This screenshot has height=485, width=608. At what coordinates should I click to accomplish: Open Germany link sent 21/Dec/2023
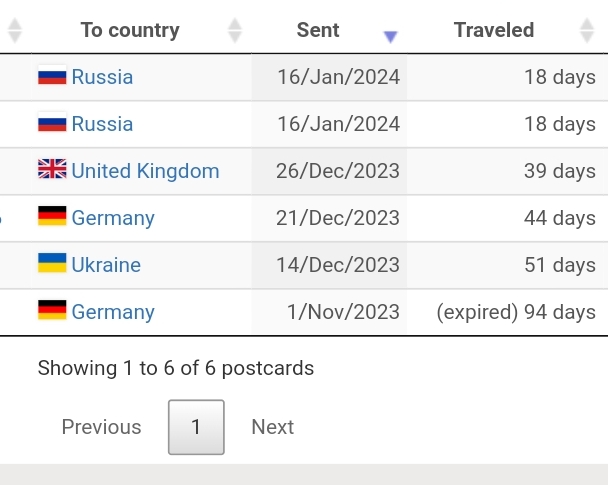[x=113, y=218]
